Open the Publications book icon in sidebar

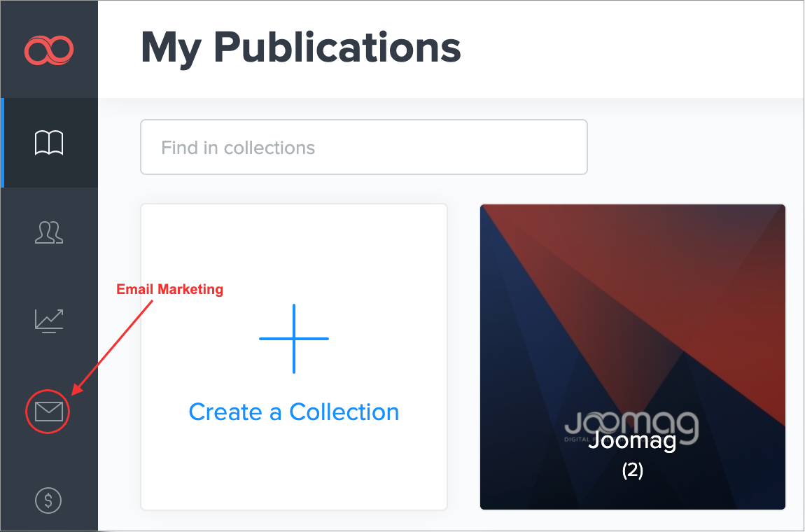49,143
